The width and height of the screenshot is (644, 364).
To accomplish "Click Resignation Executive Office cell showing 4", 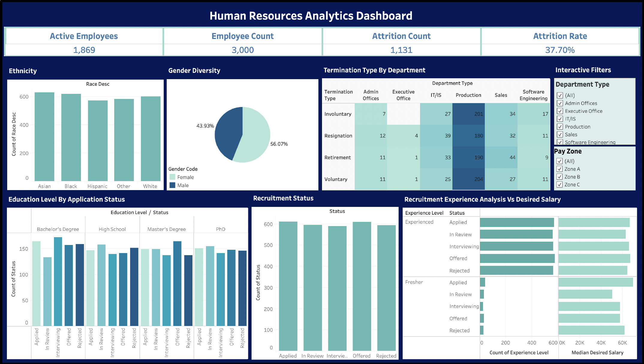I will coord(404,136).
